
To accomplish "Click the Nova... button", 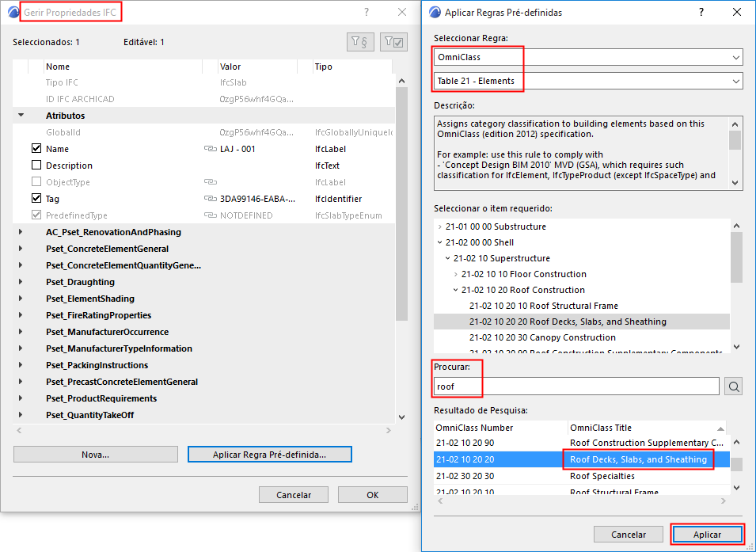I will pyautogui.click(x=96, y=454).
